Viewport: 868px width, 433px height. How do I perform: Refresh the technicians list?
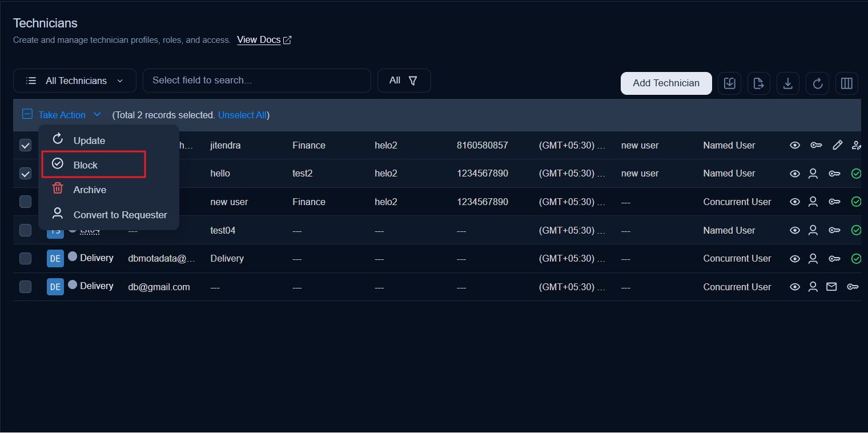pos(817,83)
